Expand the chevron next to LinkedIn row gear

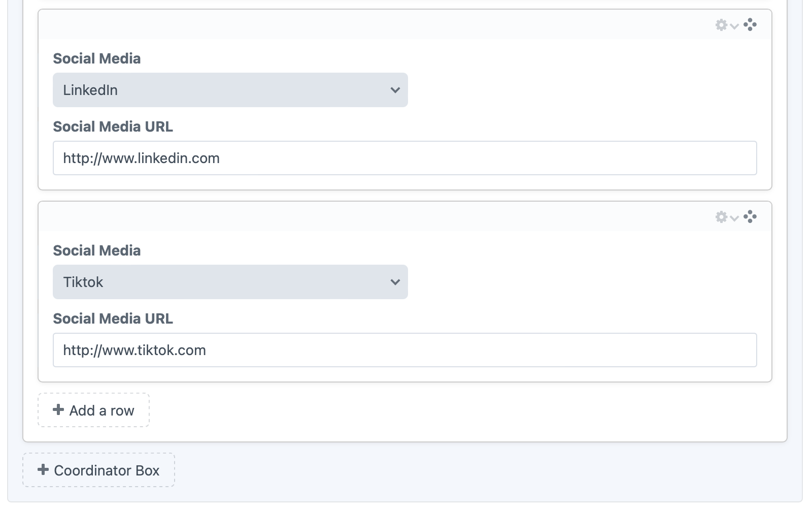(x=734, y=26)
